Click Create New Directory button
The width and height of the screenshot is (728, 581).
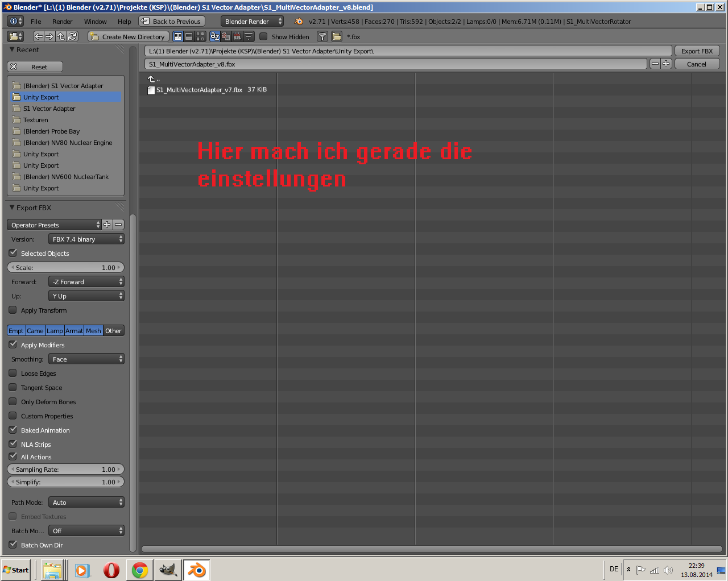[128, 36]
